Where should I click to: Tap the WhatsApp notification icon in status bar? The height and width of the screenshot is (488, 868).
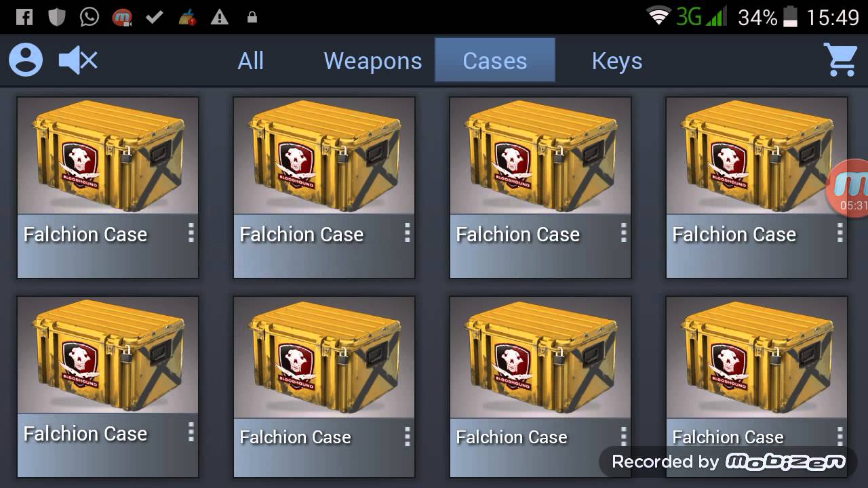pyautogui.click(x=89, y=17)
